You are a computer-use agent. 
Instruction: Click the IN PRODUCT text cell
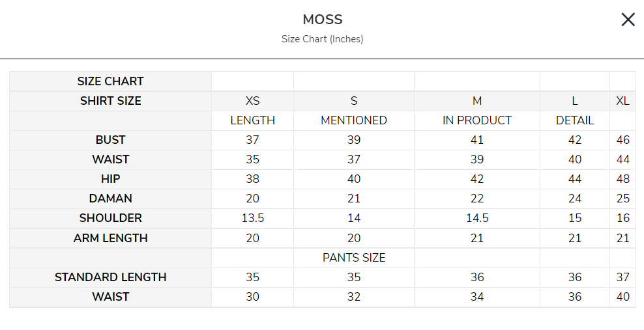coord(477,120)
